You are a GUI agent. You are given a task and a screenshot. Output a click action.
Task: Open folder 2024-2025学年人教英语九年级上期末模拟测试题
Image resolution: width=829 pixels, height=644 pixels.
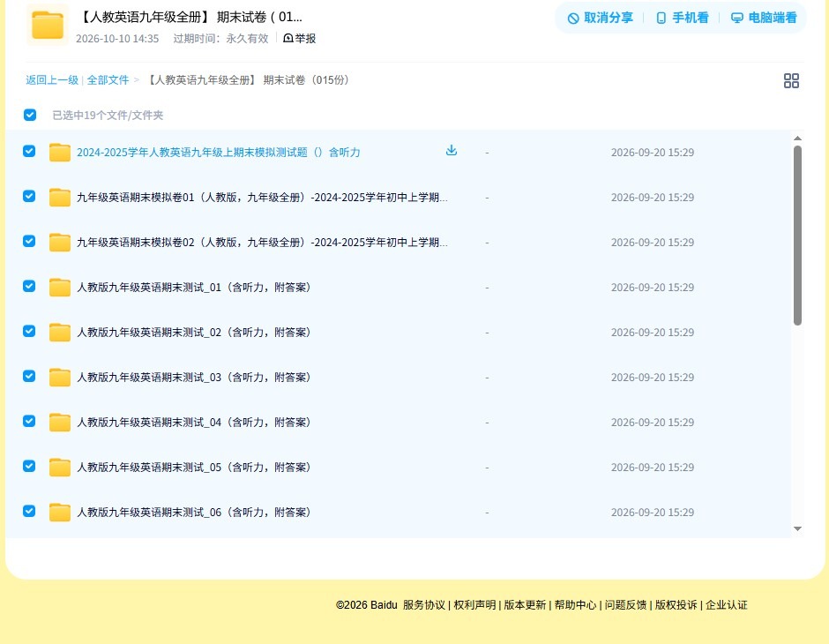(x=219, y=153)
